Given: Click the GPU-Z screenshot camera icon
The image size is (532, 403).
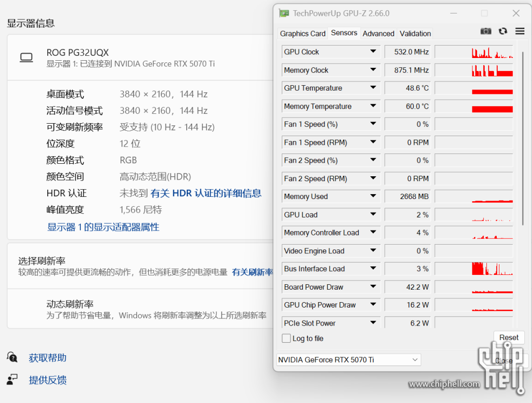Looking at the screenshot, I should click(x=485, y=31).
